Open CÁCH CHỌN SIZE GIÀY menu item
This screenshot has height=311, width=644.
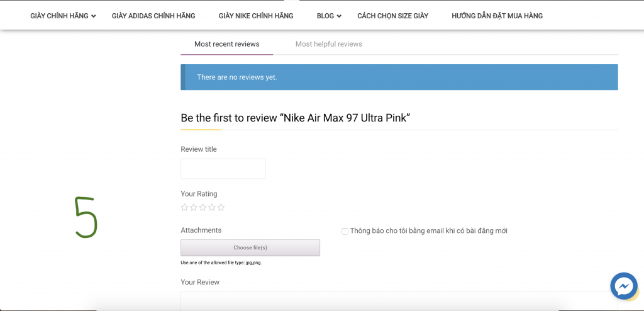[392, 16]
